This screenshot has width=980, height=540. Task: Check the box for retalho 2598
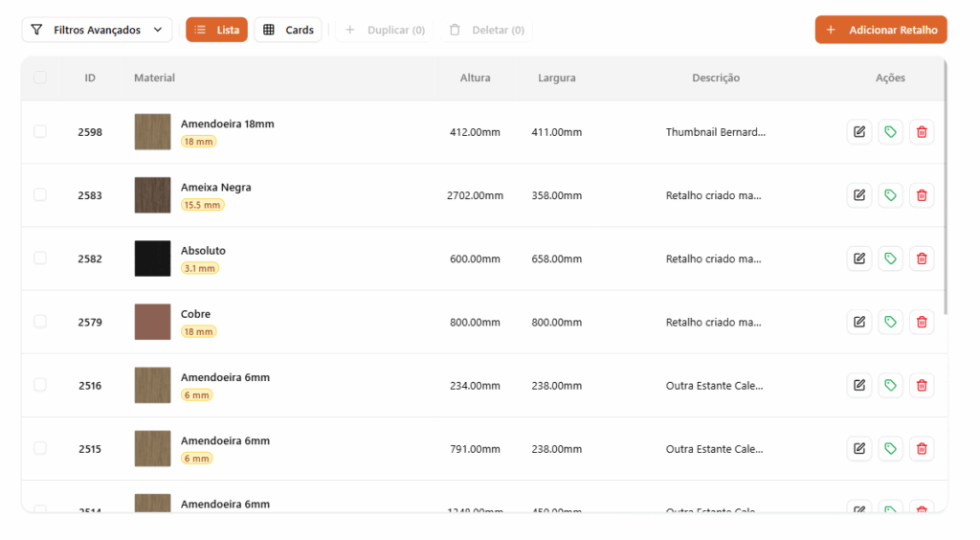pyautogui.click(x=40, y=131)
